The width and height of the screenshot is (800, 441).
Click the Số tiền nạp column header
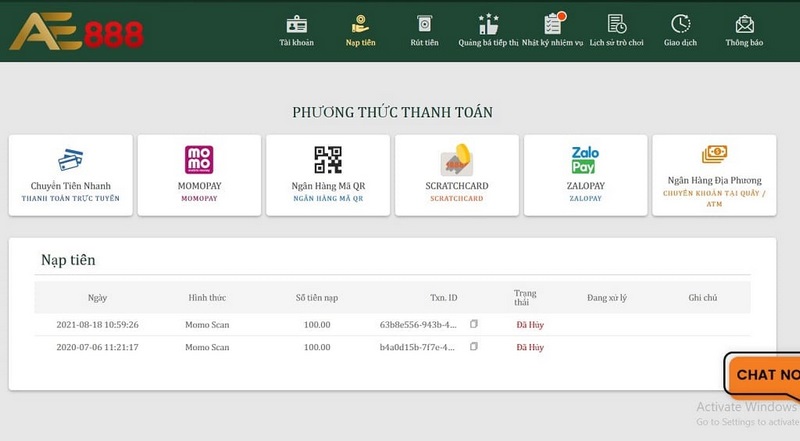click(316, 298)
